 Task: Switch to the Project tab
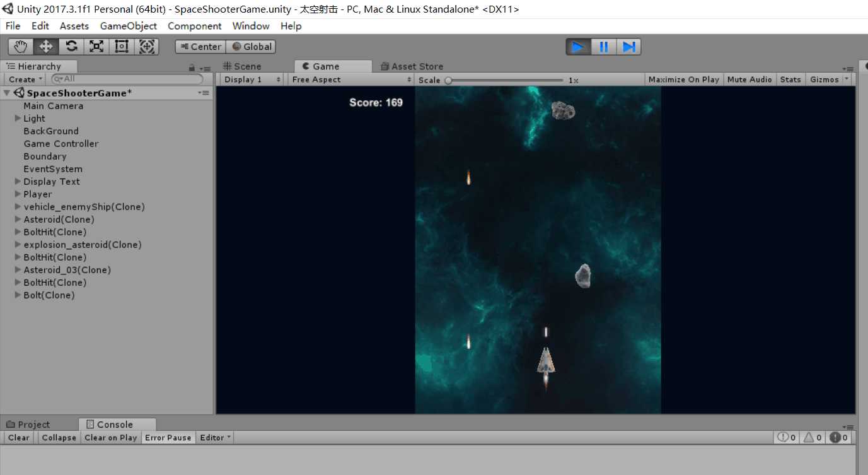[x=28, y=425]
